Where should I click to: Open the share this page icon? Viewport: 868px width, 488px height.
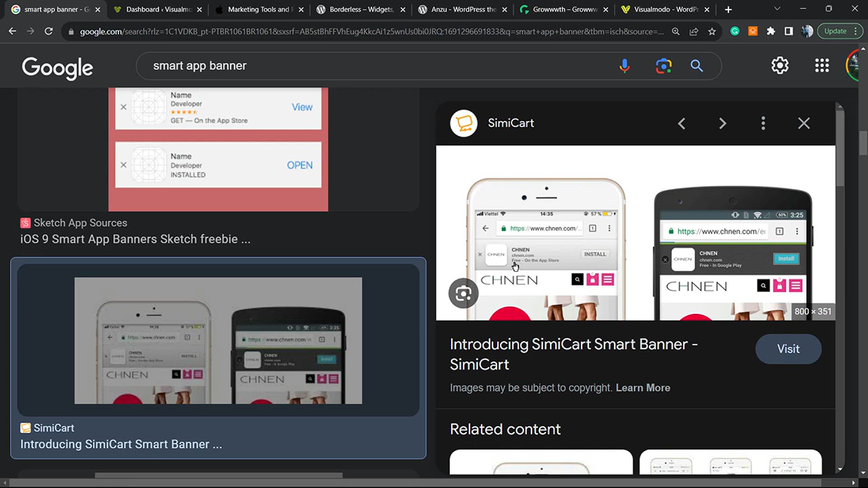click(x=694, y=31)
